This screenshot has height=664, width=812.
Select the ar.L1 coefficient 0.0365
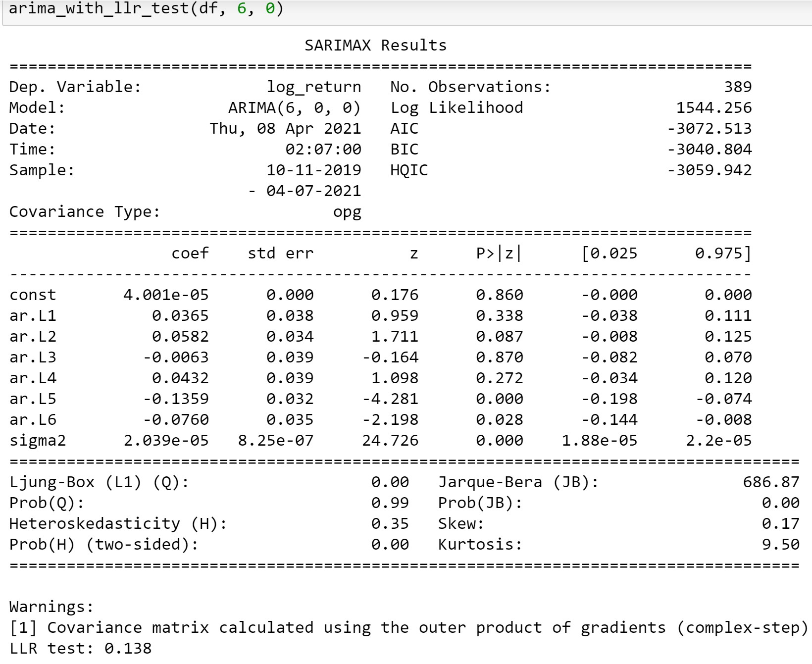click(x=181, y=316)
